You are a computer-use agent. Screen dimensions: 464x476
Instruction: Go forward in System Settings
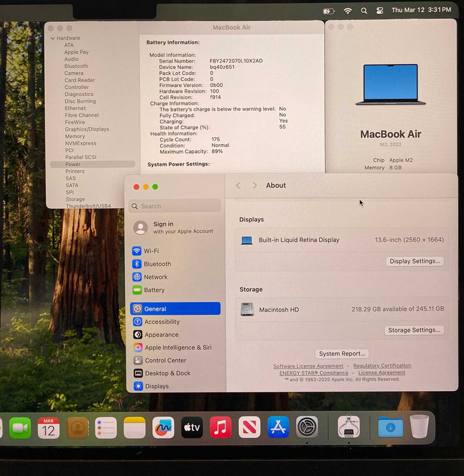click(255, 186)
